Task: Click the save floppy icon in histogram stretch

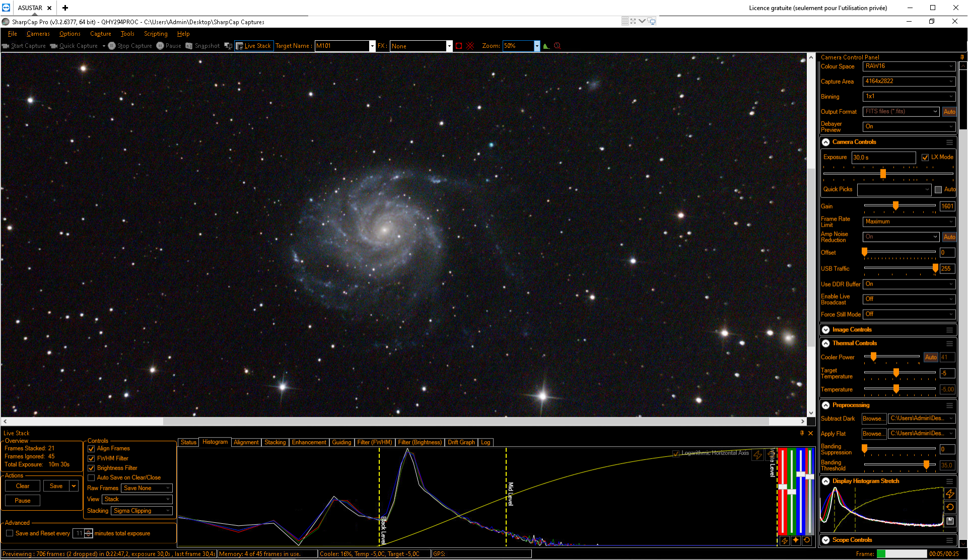Action: (950, 521)
